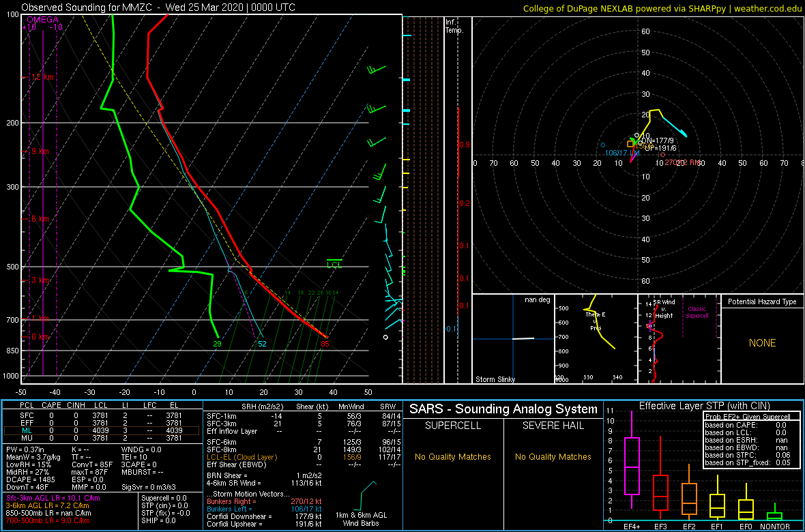This screenshot has height=532, width=805.
Task: Click the NONE hazard type value
Action: [763, 343]
